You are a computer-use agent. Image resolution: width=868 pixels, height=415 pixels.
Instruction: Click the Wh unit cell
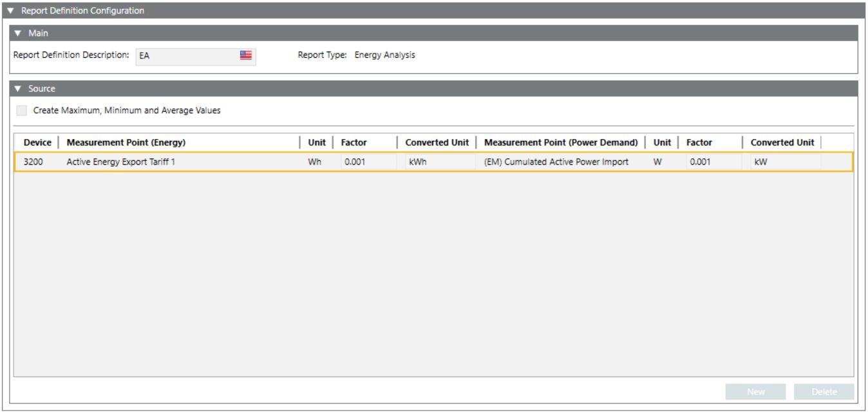[x=314, y=162]
